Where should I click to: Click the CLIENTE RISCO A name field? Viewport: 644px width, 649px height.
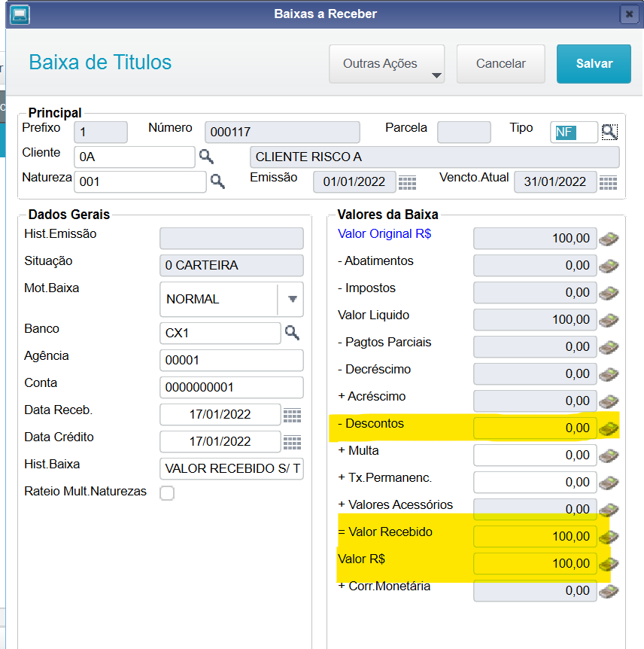tap(435, 157)
